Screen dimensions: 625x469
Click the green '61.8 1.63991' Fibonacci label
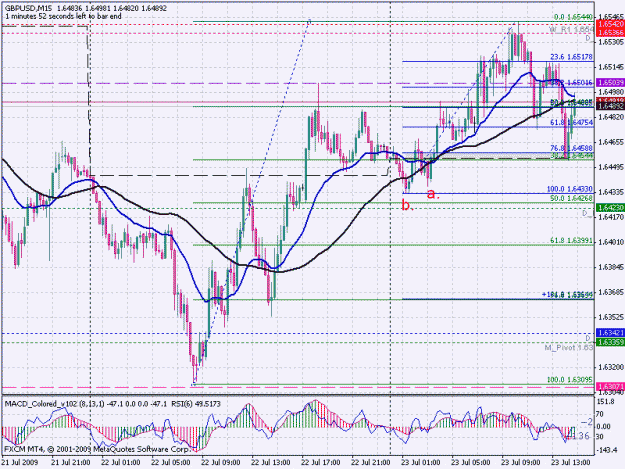click(572, 241)
